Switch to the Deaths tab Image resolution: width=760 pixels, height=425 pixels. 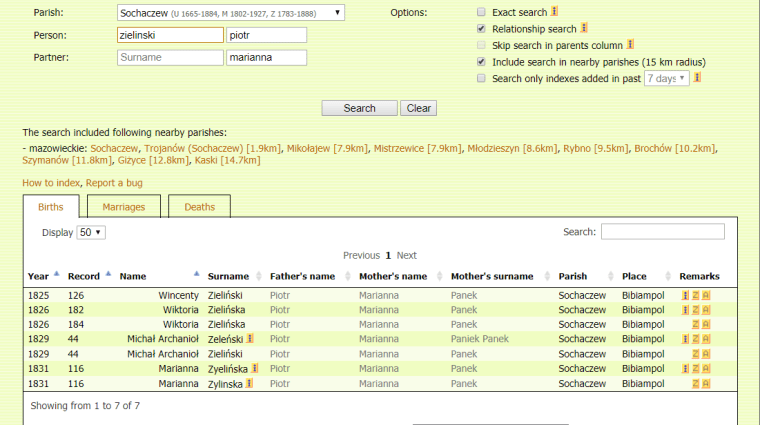pyautogui.click(x=199, y=207)
